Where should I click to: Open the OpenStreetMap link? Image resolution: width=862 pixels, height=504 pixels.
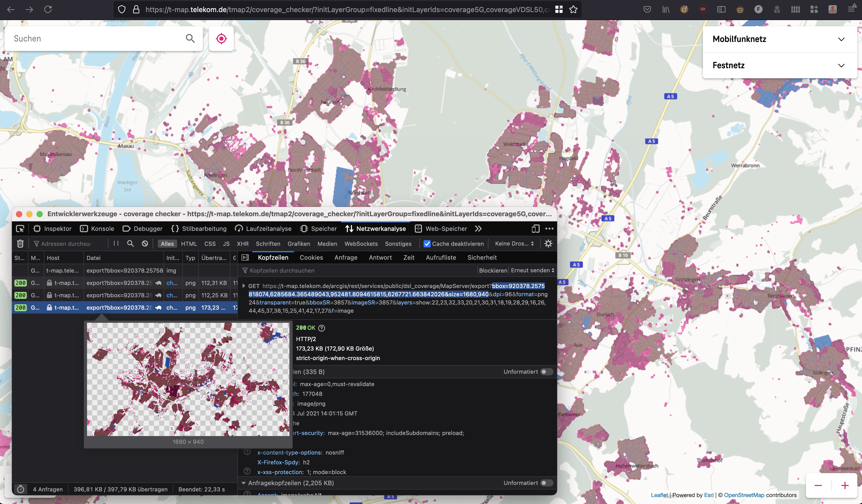pos(744,495)
